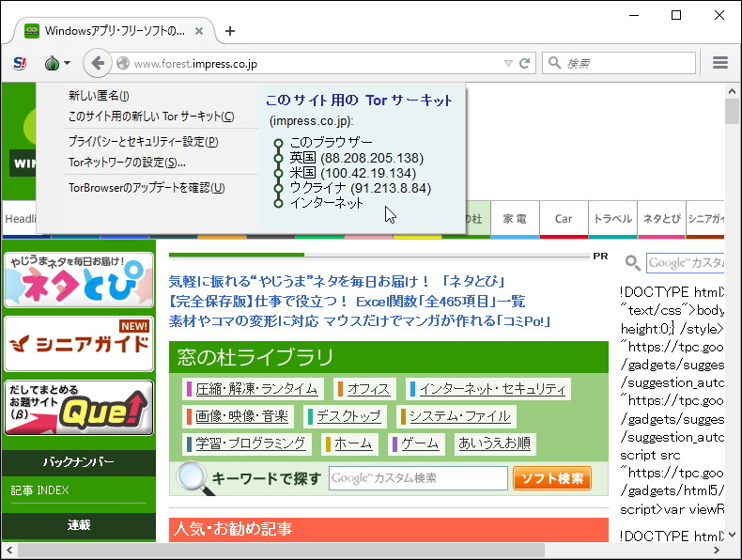Viewport: 742px width, 560px height.
Task: Open Torネットワークの設定(S)...
Action: (x=127, y=163)
